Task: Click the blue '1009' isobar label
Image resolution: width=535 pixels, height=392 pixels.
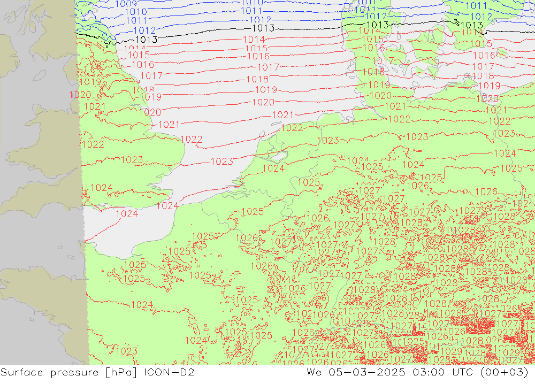Action: [x=126, y=4]
